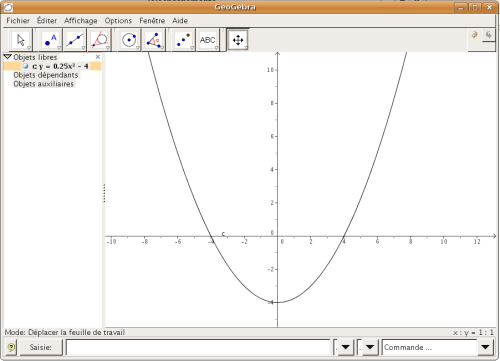Open the Éditer menu

click(47, 21)
